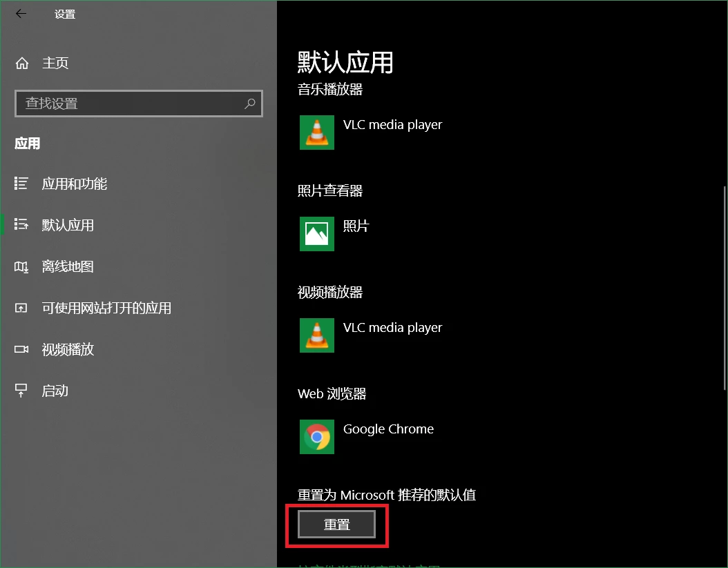Click the 照片 app icon under 照片查看器
Image resolution: width=728 pixels, height=568 pixels.
coord(316,233)
